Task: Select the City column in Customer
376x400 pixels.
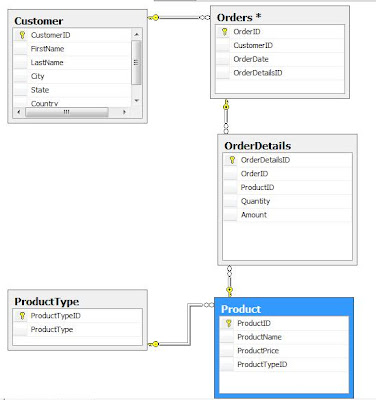Action: coord(72,76)
